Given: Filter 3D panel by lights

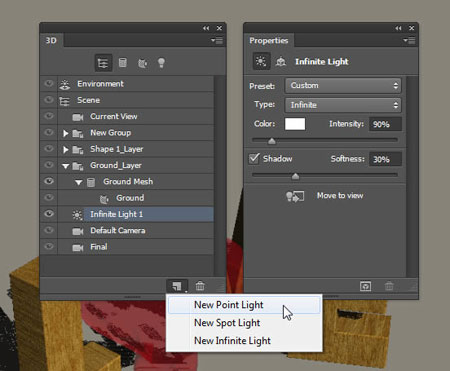Looking at the screenshot, I should click(x=161, y=63).
